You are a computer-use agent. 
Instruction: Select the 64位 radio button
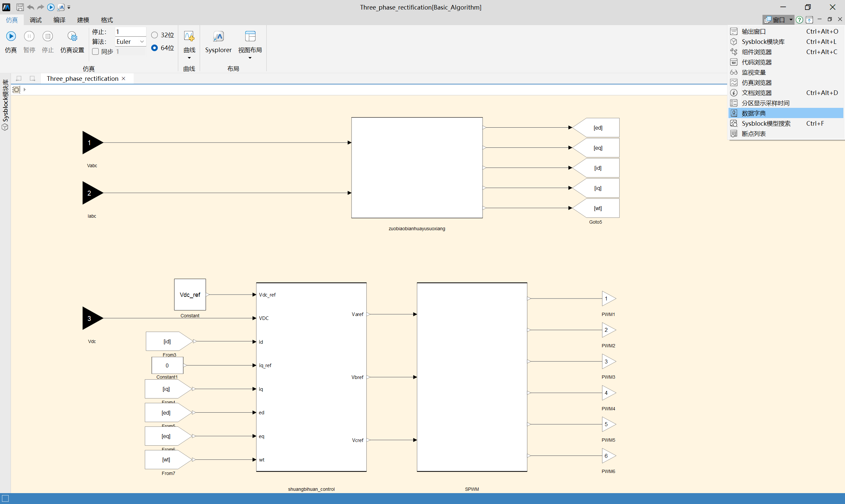(x=154, y=48)
